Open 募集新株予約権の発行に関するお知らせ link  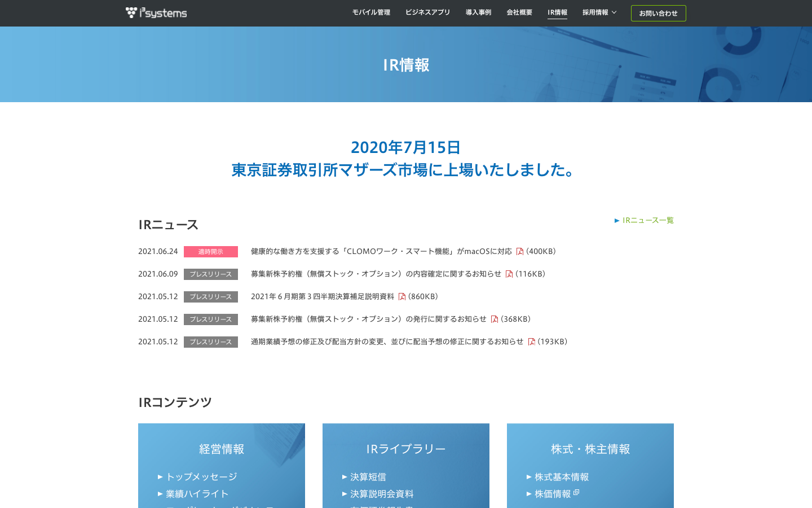tap(369, 319)
